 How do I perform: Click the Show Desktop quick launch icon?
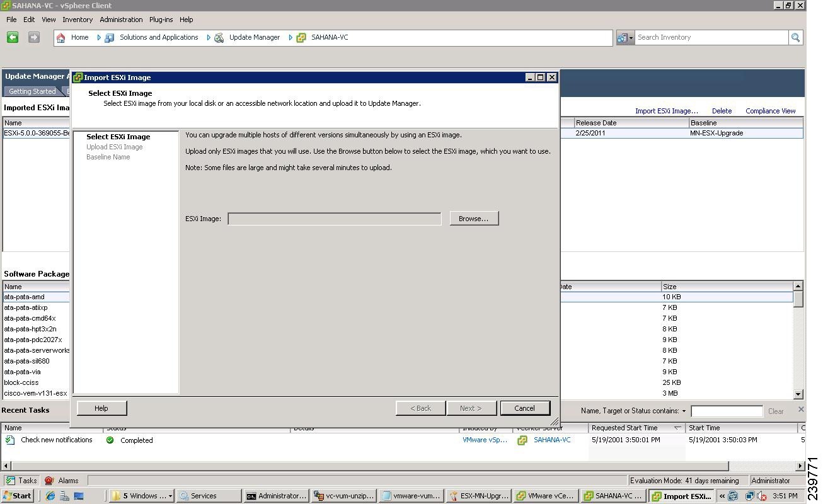[x=79, y=496]
